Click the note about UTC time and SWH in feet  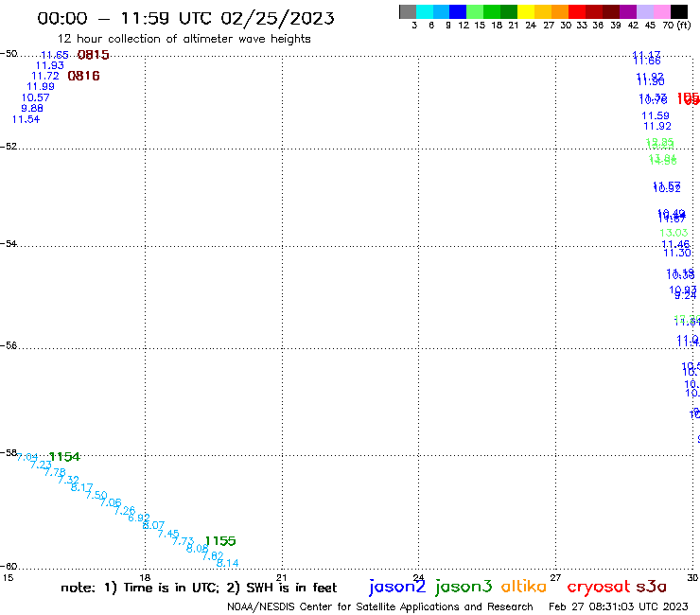click(199, 588)
